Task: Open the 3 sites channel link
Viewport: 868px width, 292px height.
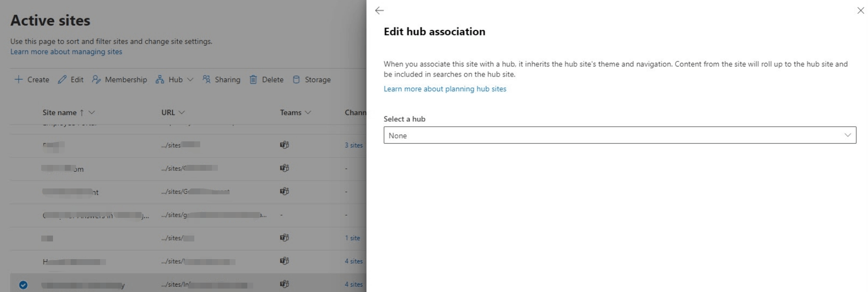Action: tap(354, 145)
